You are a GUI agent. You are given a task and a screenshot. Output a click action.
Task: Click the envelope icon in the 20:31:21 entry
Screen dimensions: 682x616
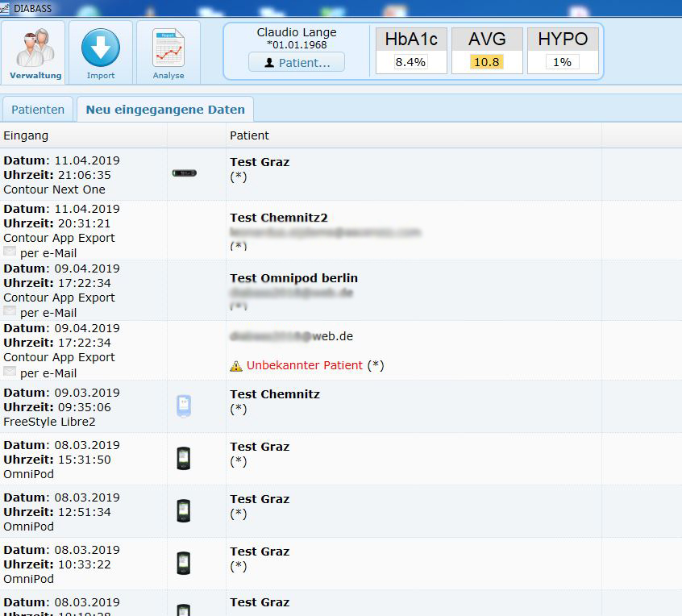10,252
